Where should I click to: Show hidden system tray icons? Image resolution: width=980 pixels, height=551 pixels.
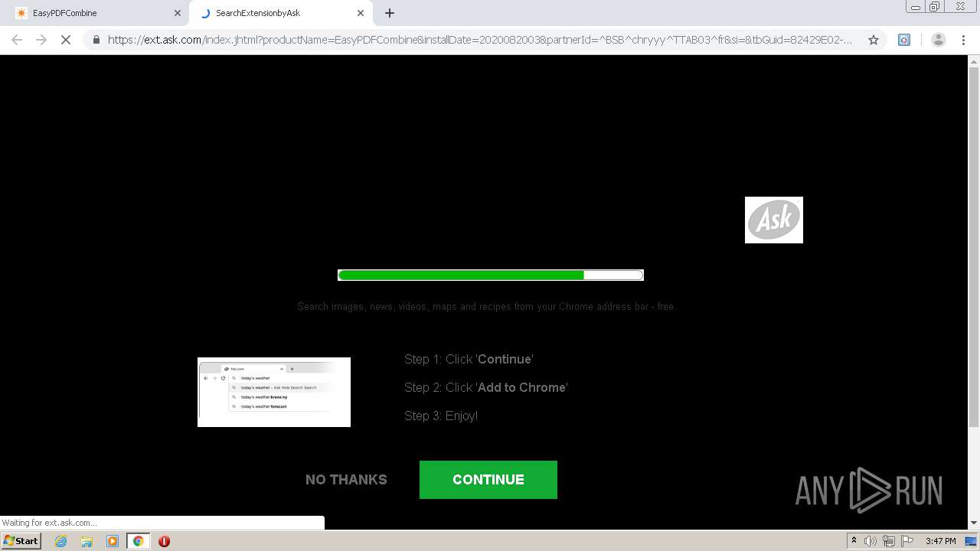click(x=854, y=541)
